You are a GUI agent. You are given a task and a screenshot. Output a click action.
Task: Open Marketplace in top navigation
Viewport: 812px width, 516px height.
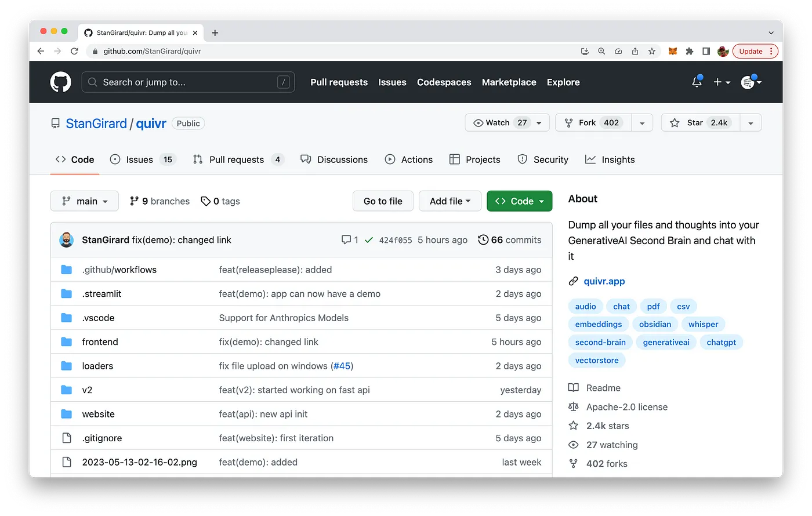point(509,82)
